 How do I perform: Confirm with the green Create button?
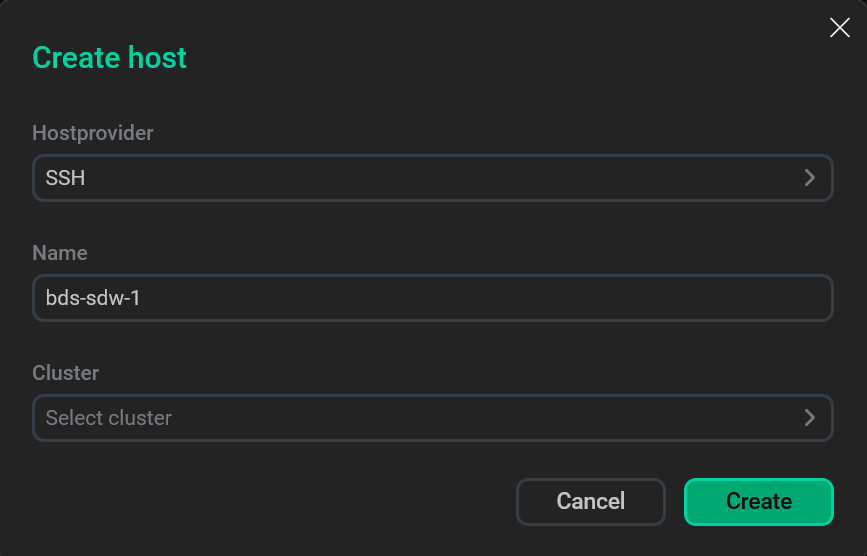(758, 501)
